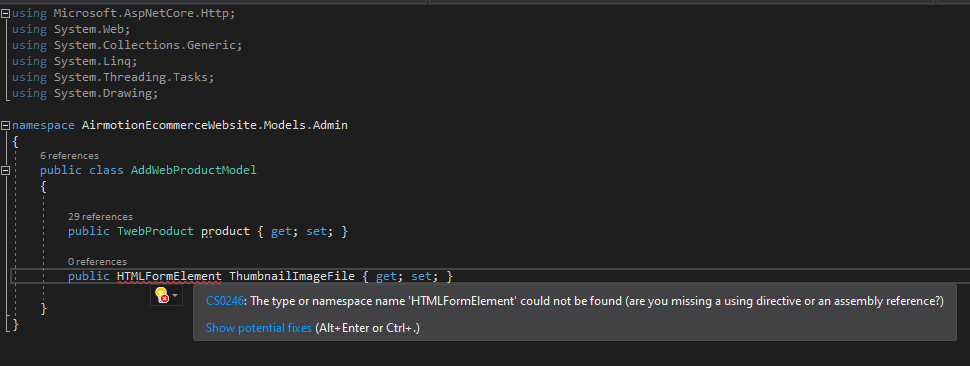Click the underlined HTMLFormElement type name
The height and width of the screenshot is (366, 970).
click(x=169, y=276)
